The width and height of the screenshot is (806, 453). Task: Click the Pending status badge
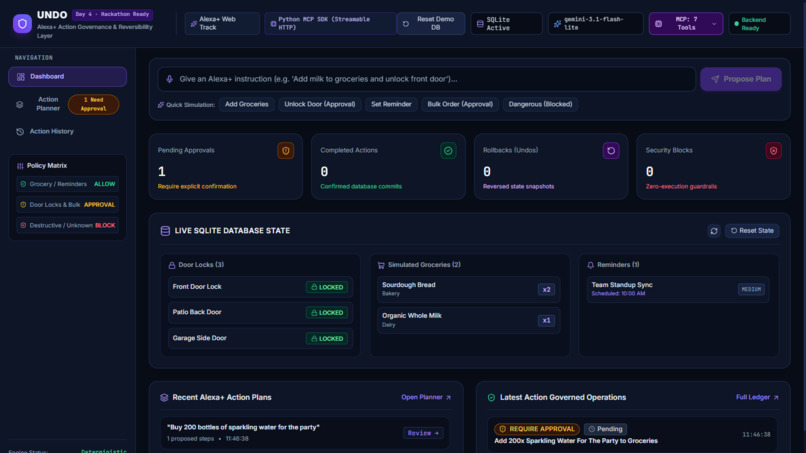[x=605, y=429]
